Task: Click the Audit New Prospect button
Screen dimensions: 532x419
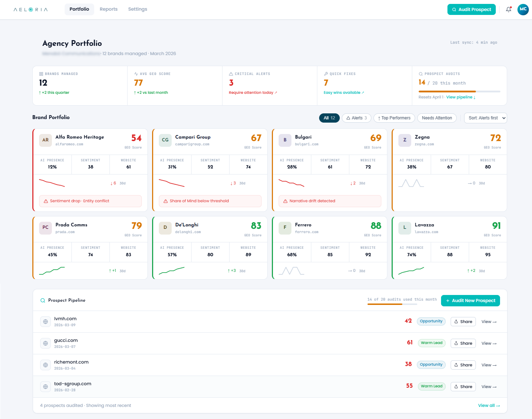Action: tap(470, 301)
